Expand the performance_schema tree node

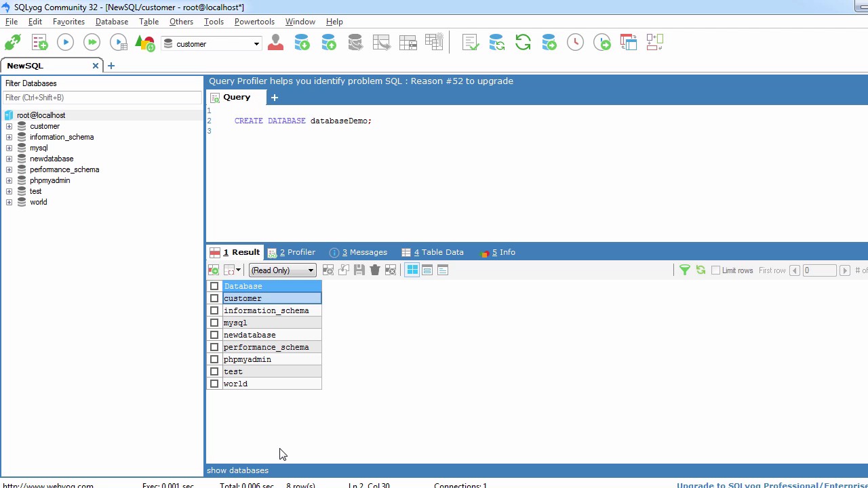coord(9,169)
